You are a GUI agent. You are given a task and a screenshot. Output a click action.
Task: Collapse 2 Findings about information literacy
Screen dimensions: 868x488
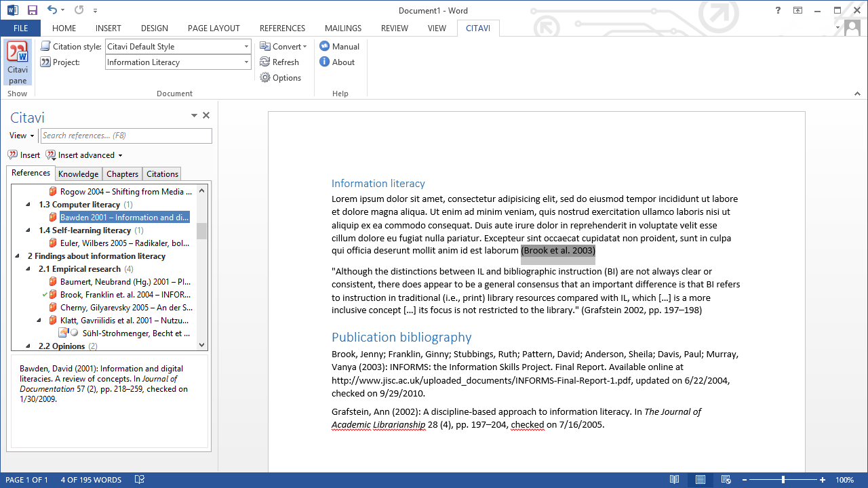[17, 256]
